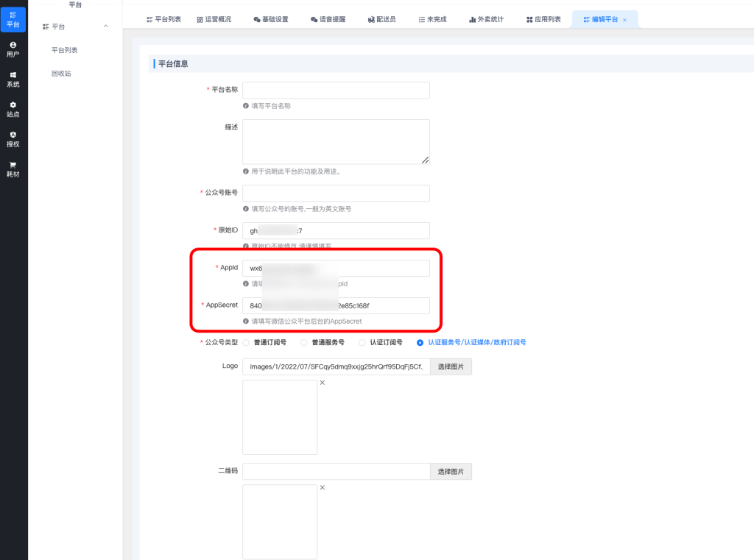The height and width of the screenshot is (560, 754).
Task: Collapse the 平台 menu group chevron
Action: 106,26
